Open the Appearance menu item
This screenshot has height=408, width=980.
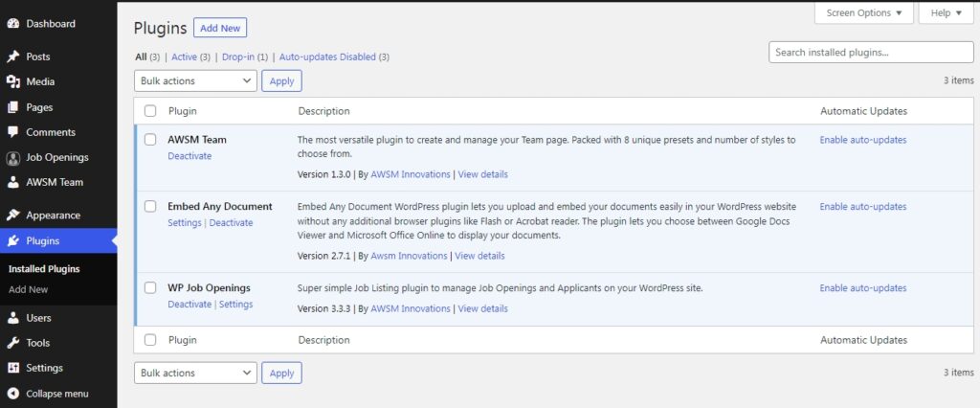[x=54, y=215]
